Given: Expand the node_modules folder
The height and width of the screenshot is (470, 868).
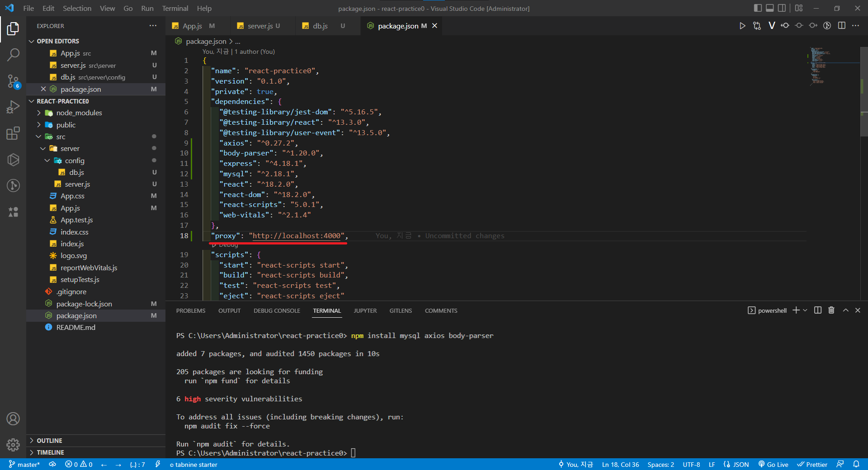Looking at the screenshot, I should [x=38, y=113].
